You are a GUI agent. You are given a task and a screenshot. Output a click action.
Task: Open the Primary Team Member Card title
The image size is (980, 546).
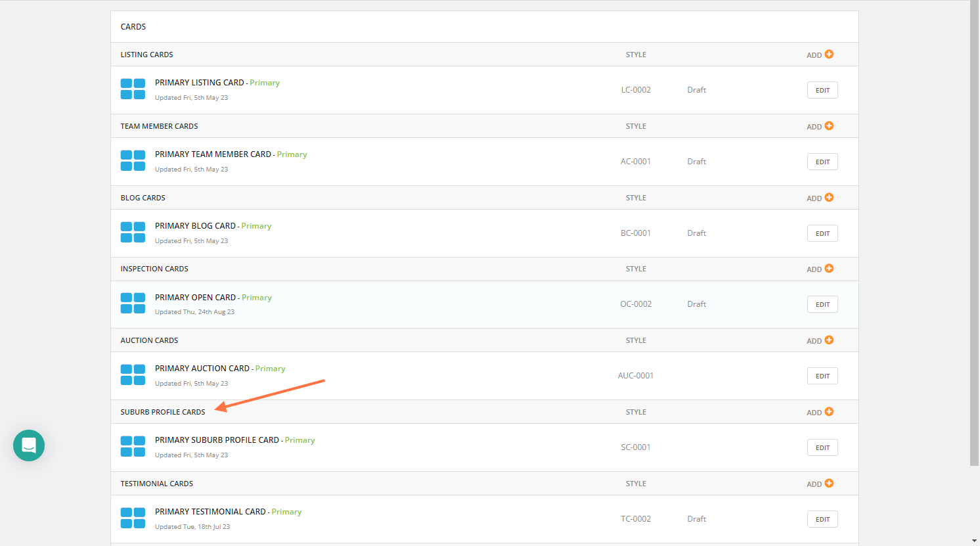click(x=213, y=154)
